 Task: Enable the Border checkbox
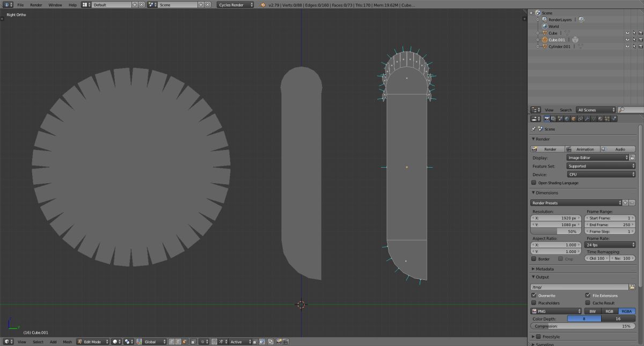(533, 259)
